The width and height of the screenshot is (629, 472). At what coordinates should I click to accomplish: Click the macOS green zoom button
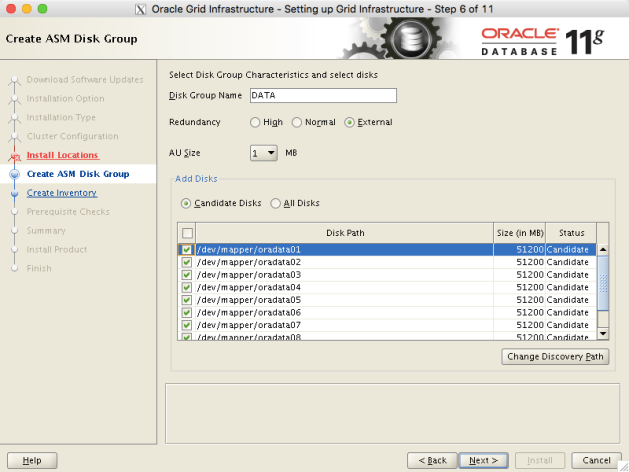43,8
